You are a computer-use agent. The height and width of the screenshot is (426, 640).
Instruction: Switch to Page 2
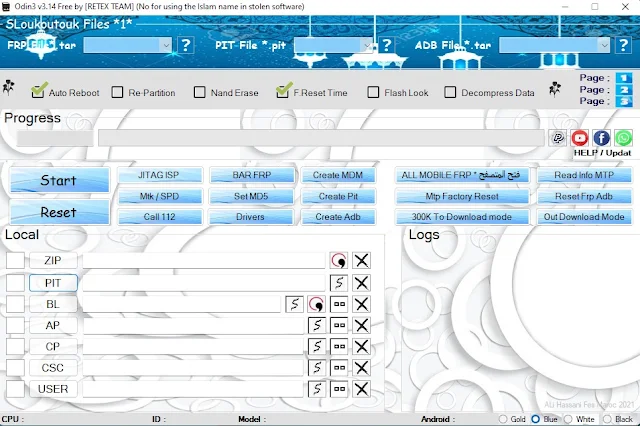624,90
